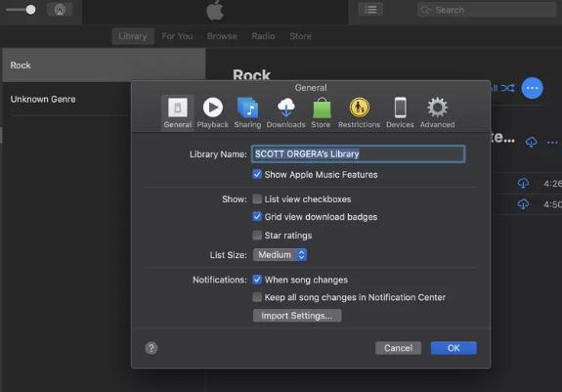Switch to Library tab
This screenshot has width=562, height=392.
tap(133, 36)
